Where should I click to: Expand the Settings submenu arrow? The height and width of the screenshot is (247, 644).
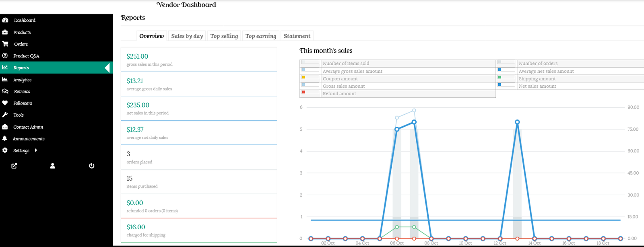36,150
